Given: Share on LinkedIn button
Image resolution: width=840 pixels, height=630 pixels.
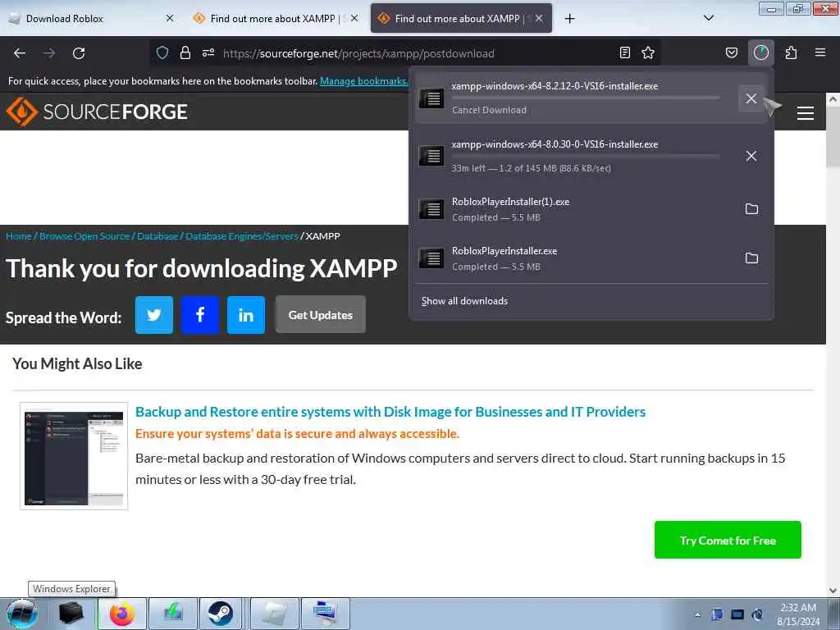Looking at the screenshot, I should (246, 315).
